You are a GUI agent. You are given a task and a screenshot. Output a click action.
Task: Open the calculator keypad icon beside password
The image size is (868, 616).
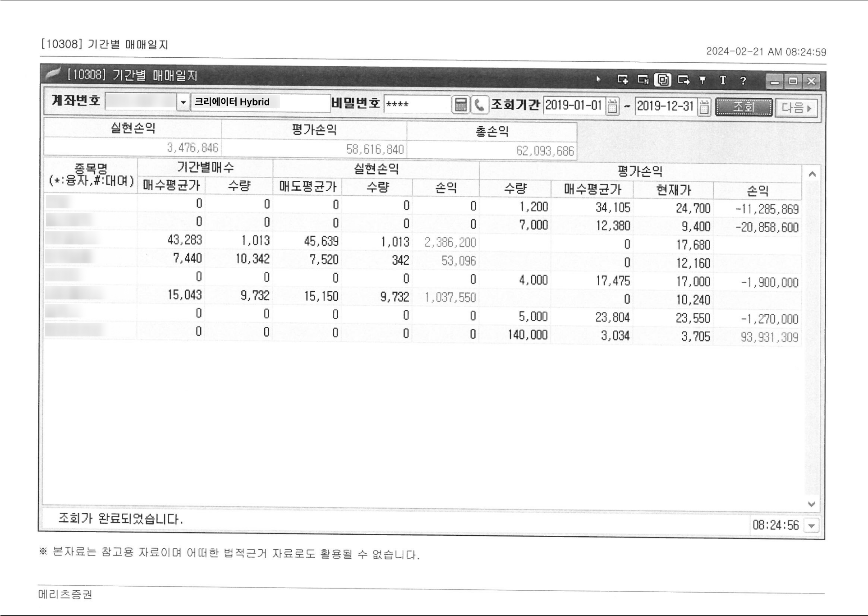tap(460, 105)
